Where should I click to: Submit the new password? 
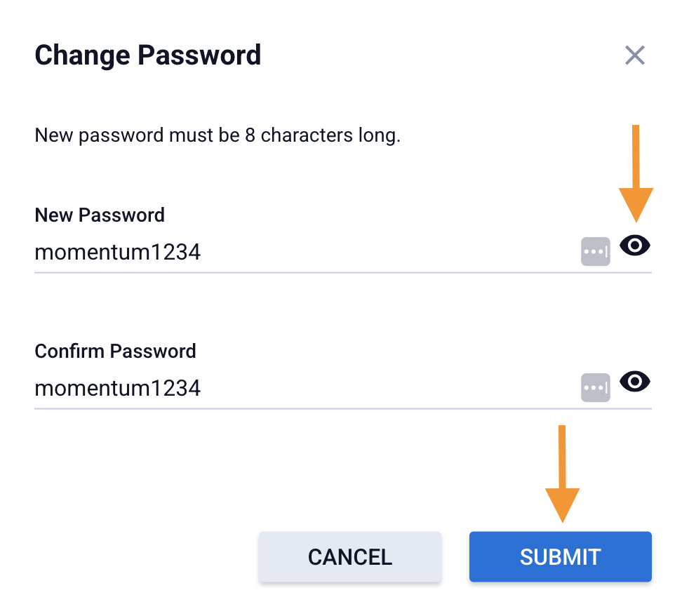point(560,557)
